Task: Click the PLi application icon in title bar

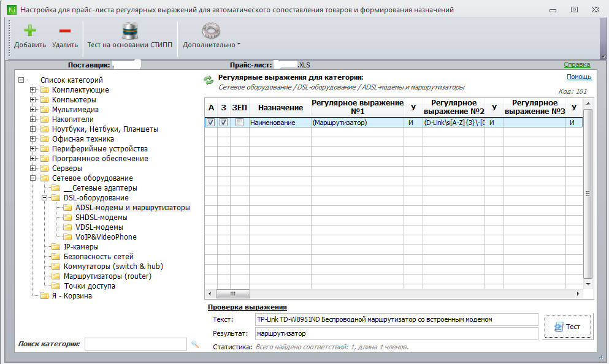Action: [12, 10]
